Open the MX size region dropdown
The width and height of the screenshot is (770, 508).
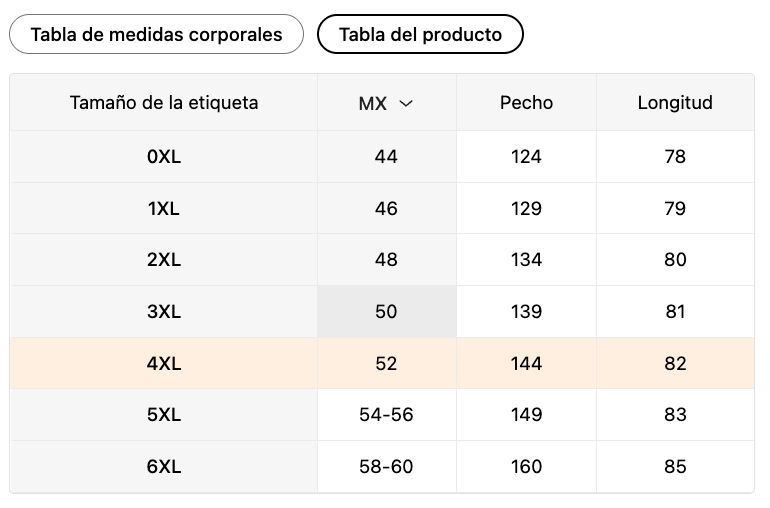coord(386,103)
